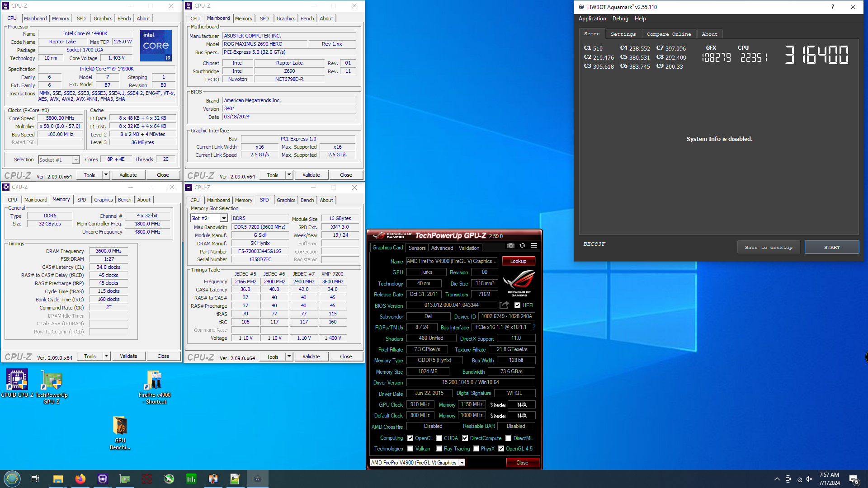The height and width of the screenshot is (488, 868).
Task: Open File Explorer from the taskbar
Action: click(58, 479)
